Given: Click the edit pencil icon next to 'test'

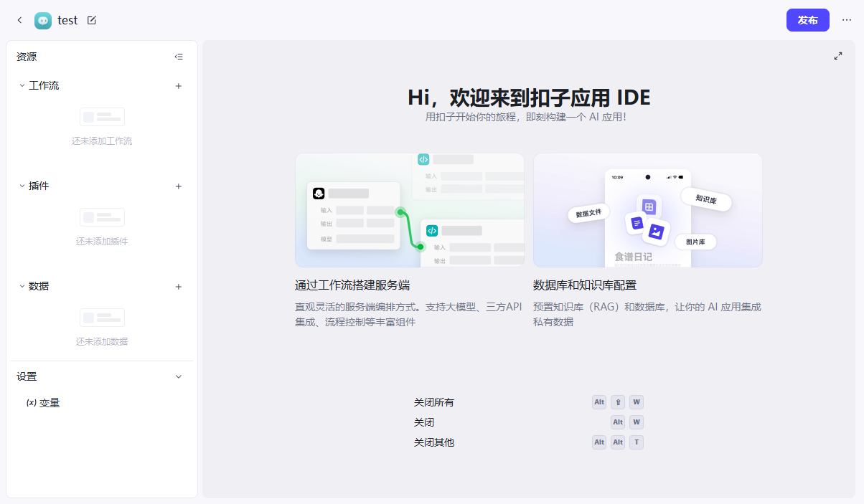Looking at the screenshot, I should pos(91,20).
